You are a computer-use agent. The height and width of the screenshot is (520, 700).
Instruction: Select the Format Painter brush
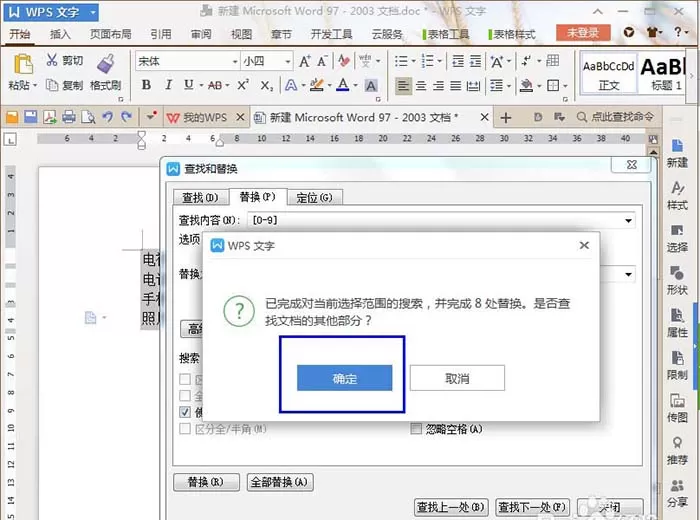(x=106, y=64)
